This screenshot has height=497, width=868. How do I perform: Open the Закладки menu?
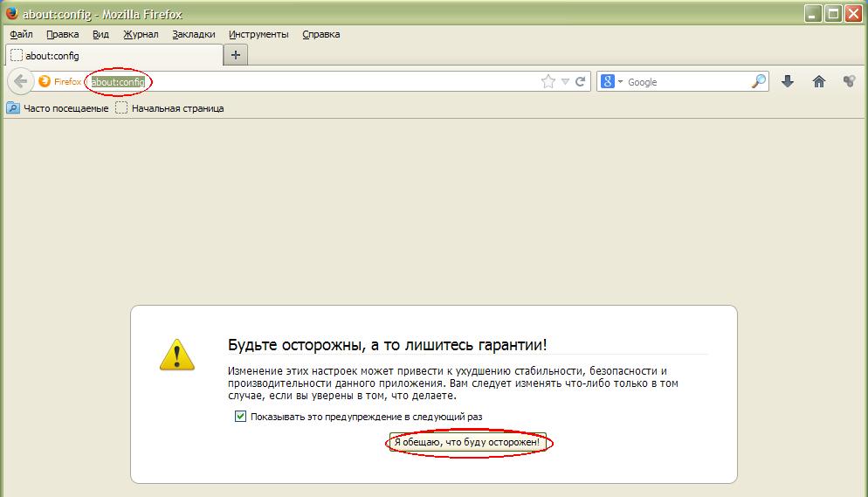[x=194, y=34]
